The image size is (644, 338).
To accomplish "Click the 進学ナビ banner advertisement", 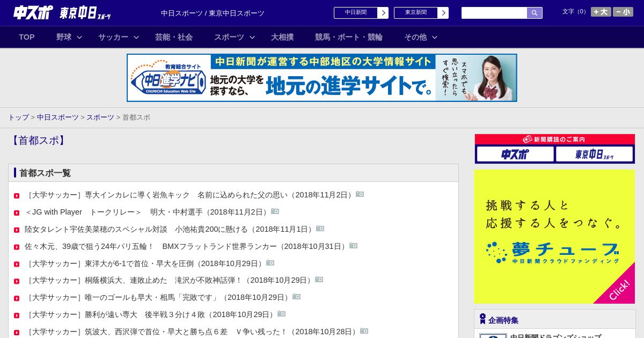I will pos(322,78).
